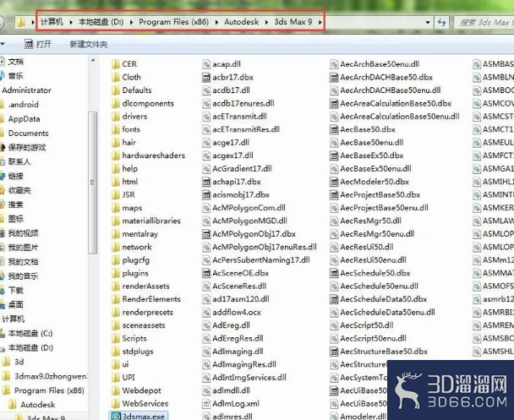Select 下载 in the navigation tree
Image resolution: width=514 pixels, height=420 pixels.
click(16, 290)
